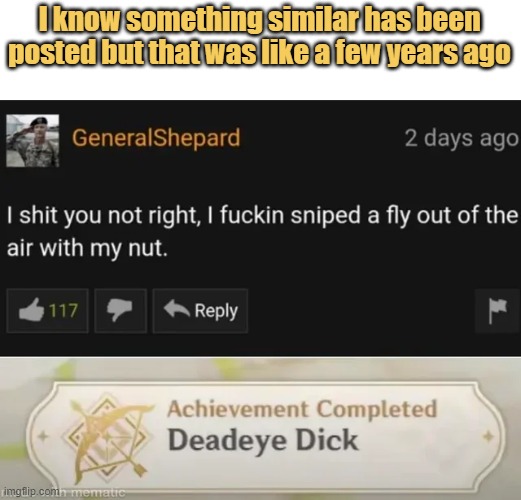Click the Achievement Completed heading

302,409
